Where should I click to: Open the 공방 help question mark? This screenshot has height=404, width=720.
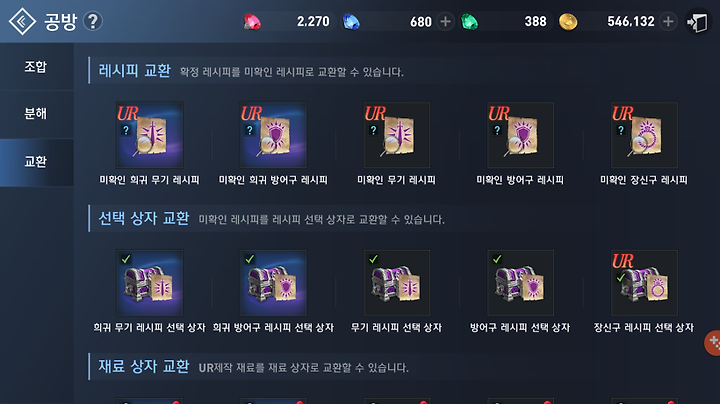[x=93, y=21]
